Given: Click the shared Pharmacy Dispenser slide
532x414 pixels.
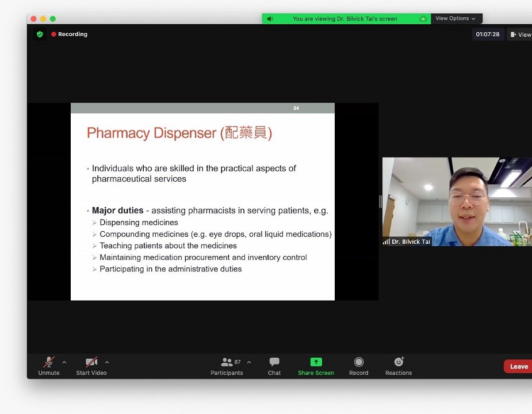Looking at the screenshot, I should [202, 202].
